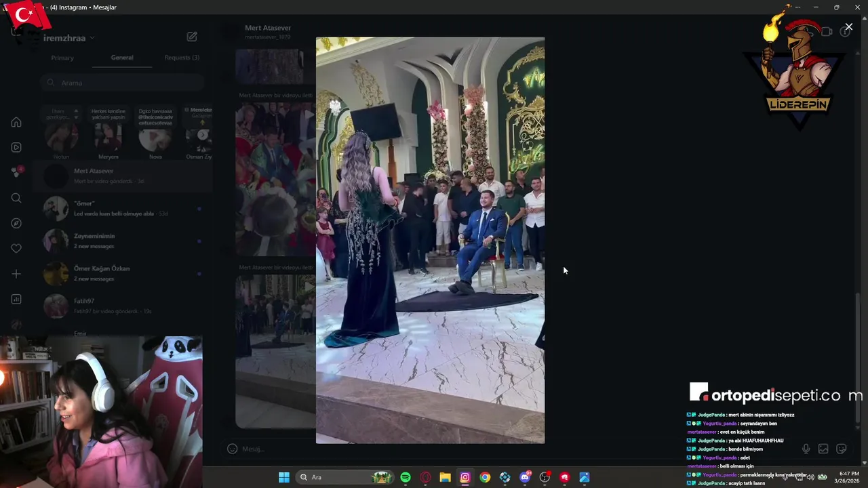Click the Create plus icon in sidebar
868x488 pixels.
pos(16,274)
